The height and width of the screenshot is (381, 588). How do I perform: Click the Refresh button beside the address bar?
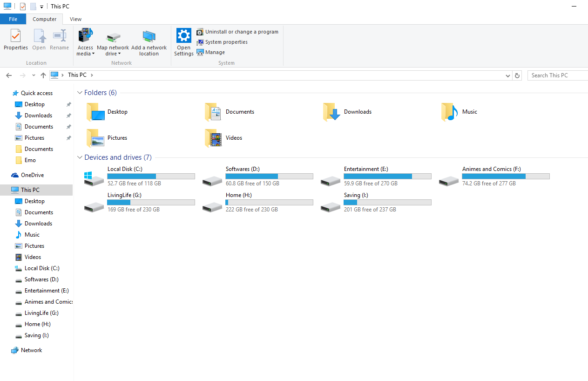pos(517,75)
